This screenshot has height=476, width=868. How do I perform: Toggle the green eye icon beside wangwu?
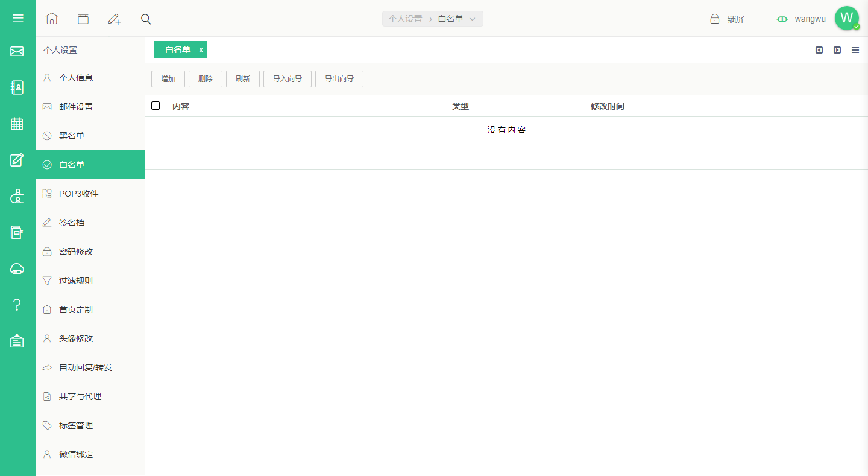tap(782, 19)
